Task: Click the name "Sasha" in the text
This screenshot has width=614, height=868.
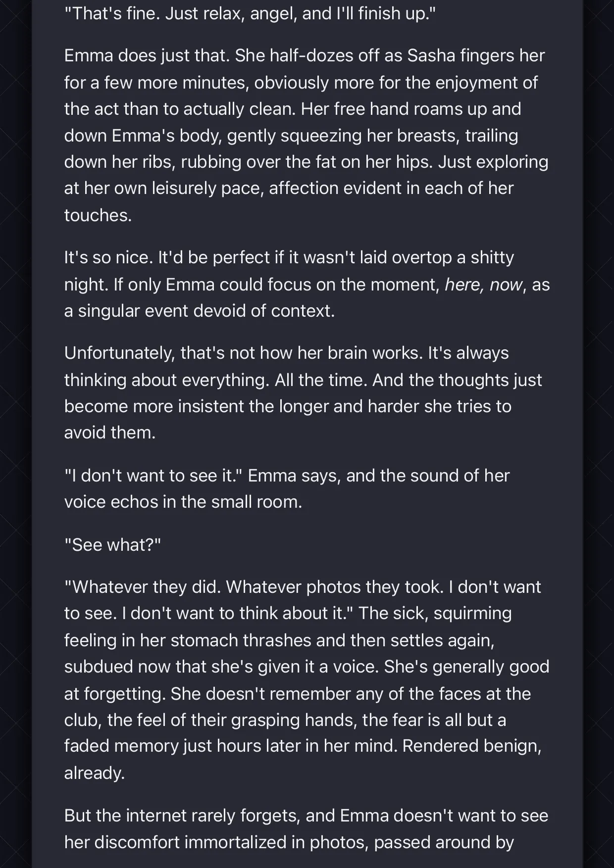Action: click(431, 55)
